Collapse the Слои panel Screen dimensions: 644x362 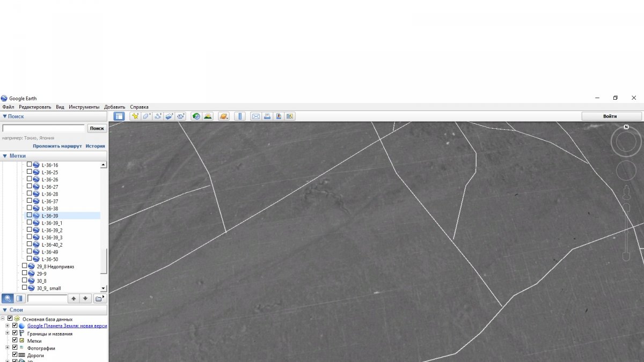pyautogui.click(x=5, y=309)
